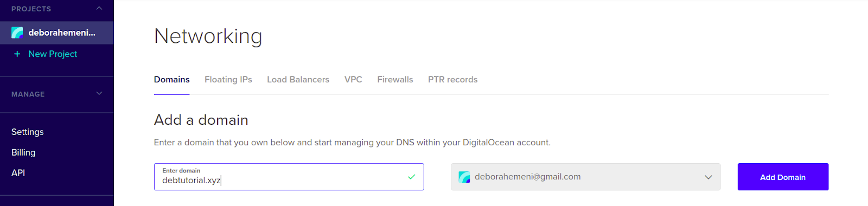The image size is (868, 206).
Task: Go to the PTR records tab
Action: coord(453,80)
